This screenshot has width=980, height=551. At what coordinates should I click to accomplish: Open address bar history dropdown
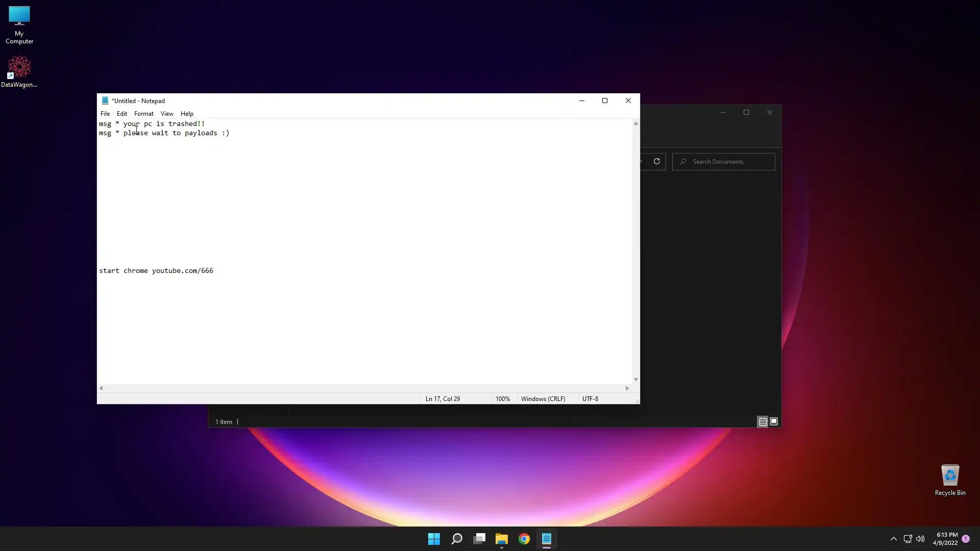(642, 162)
